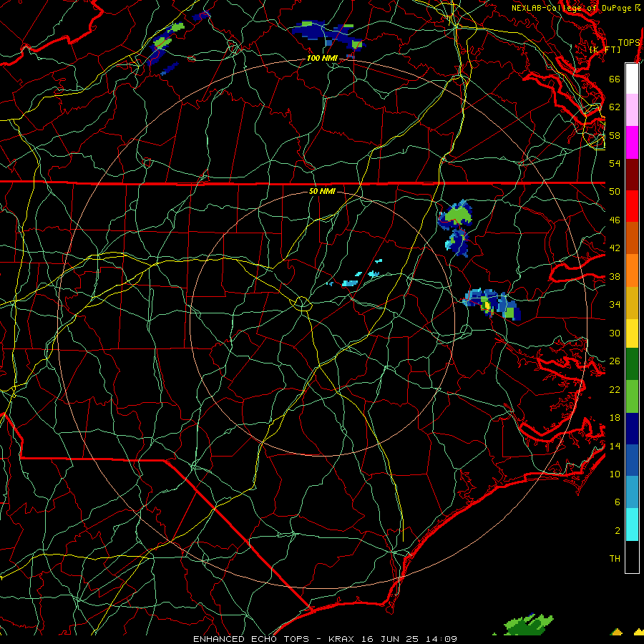Choose the bright yellow legend swatch

[x=632, y=333]
